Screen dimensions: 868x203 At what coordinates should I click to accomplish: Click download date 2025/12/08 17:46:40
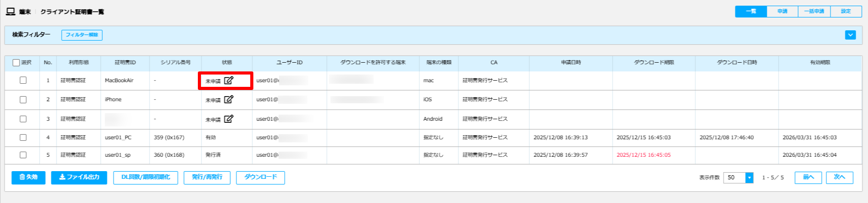click(x=727, y=138)
